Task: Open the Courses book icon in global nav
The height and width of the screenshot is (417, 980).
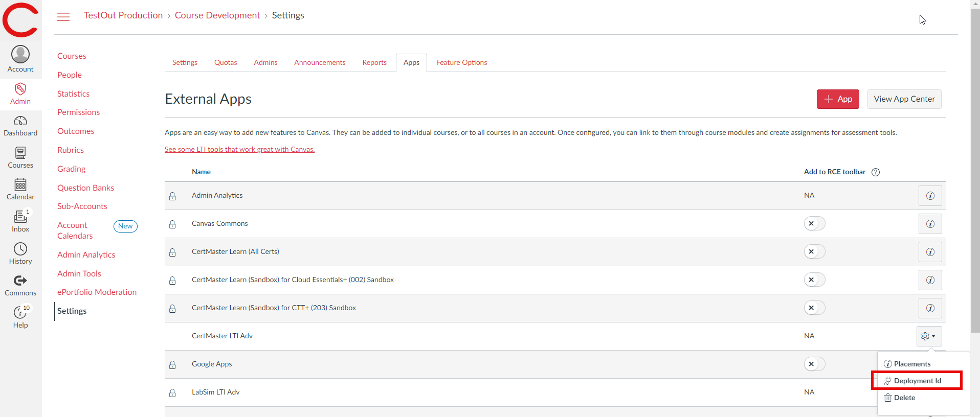Action: (x=20, y=158)
